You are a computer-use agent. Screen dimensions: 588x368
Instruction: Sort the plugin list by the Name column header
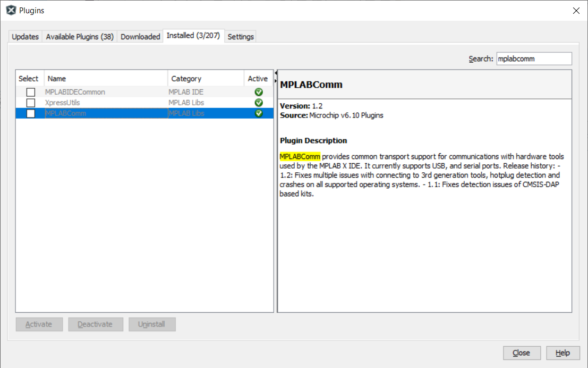click(x=106, y=79)
